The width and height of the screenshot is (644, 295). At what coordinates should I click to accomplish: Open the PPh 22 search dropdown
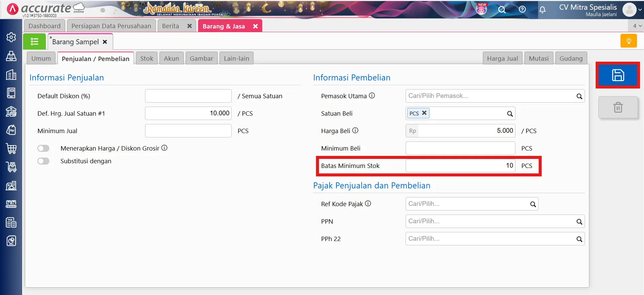click(x=579, y=239)
